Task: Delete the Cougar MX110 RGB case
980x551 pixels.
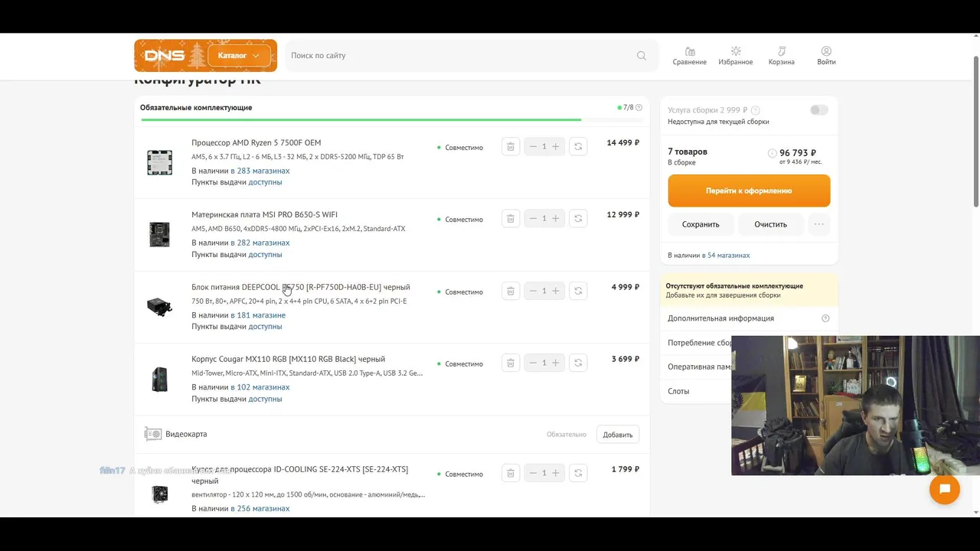Action: (x=511, y=363)
